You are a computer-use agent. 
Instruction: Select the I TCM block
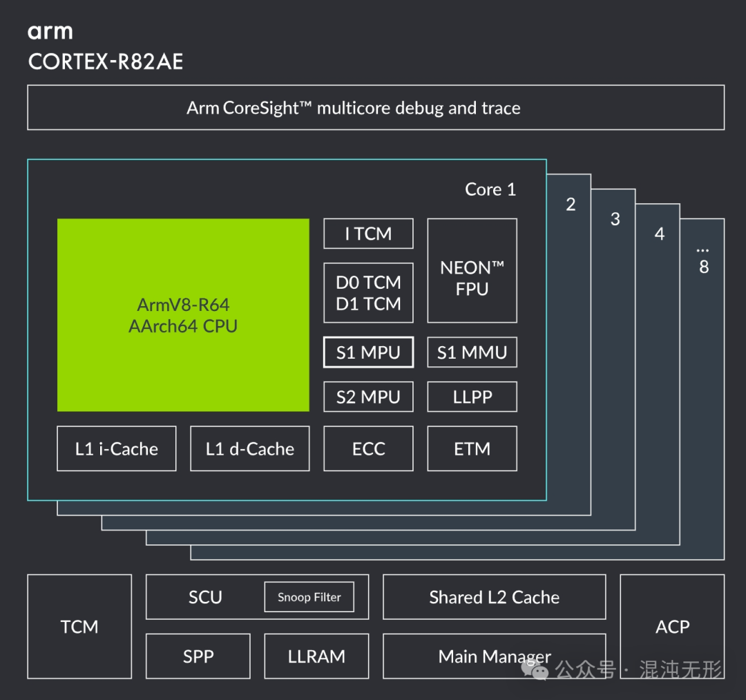(368, 234)
